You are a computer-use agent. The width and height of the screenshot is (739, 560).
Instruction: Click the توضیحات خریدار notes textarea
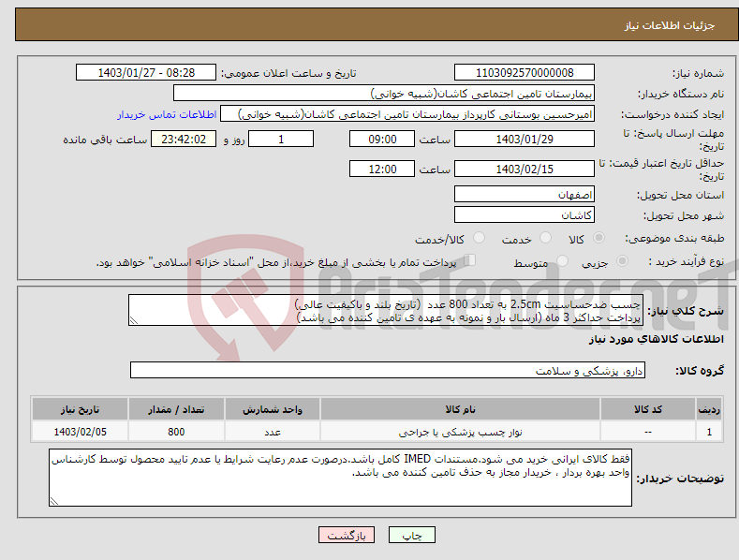[x=340, y=478]
